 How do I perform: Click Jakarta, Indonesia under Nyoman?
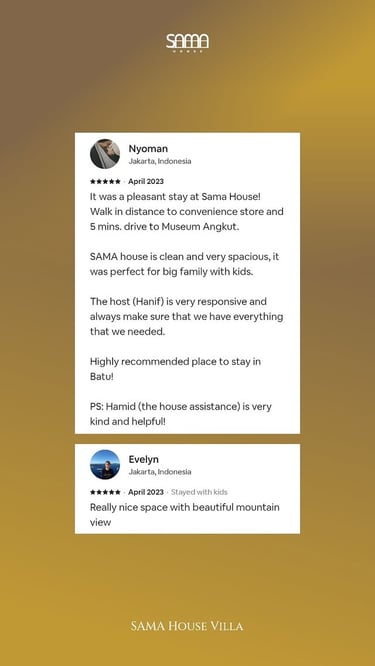[x=160, y=161]
